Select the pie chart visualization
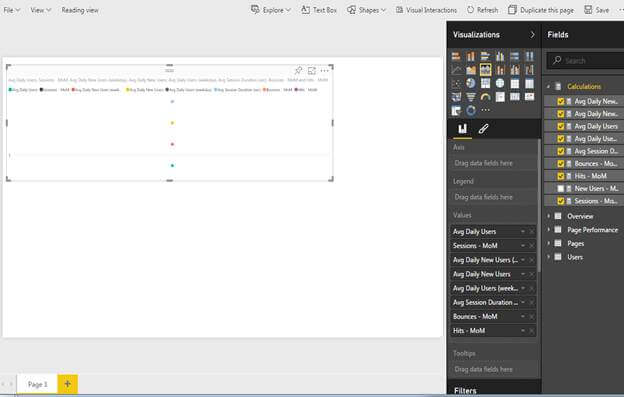Viewport: 624px width, 397px height. 471,84
